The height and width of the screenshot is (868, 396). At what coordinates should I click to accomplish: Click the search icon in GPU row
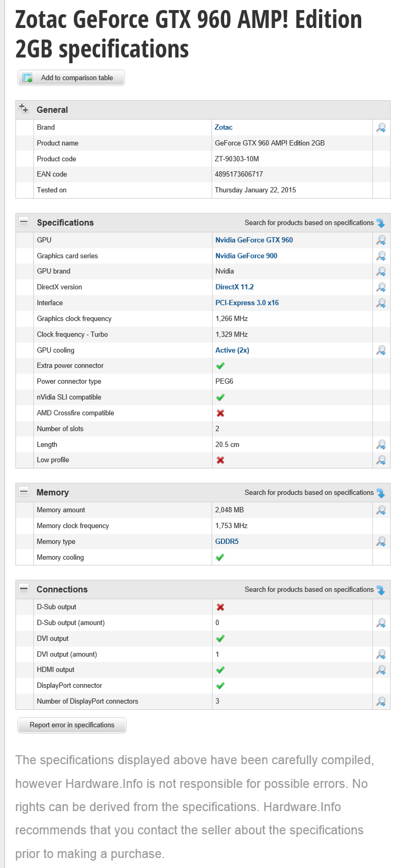[x=381, y=240]
